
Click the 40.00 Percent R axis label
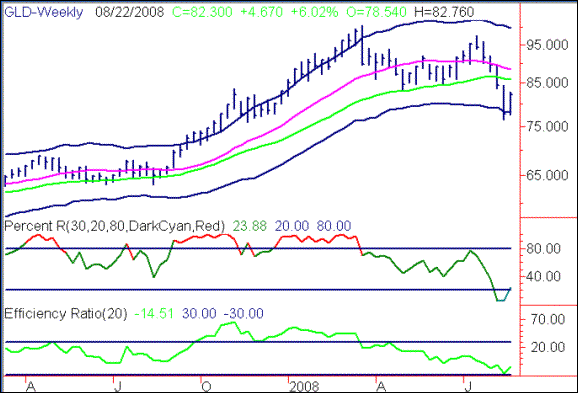click(543, 277)
